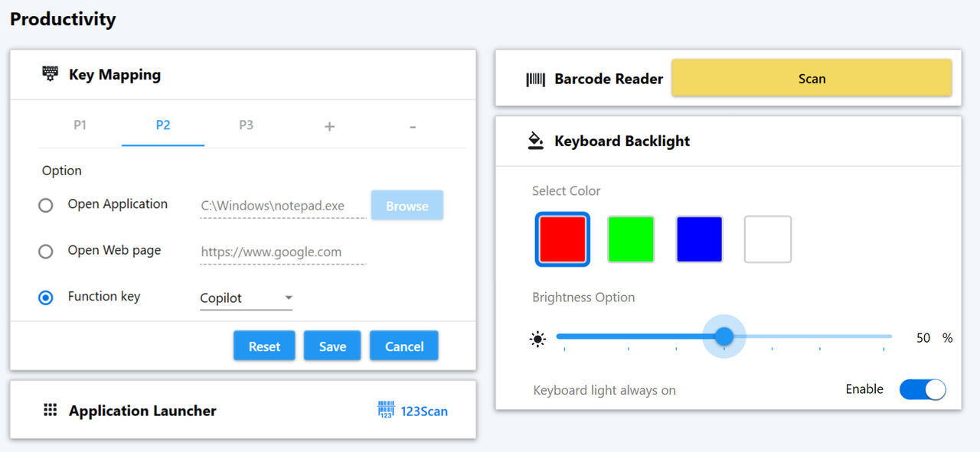Remove a profile with the minus icon

pyautogui.click(x=413, y=126)
